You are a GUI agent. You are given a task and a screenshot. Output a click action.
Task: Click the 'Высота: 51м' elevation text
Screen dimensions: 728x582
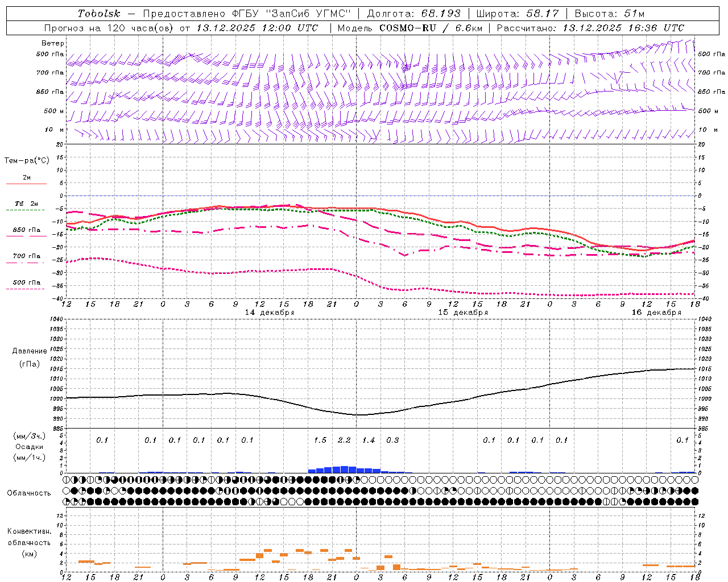point(610,14)
